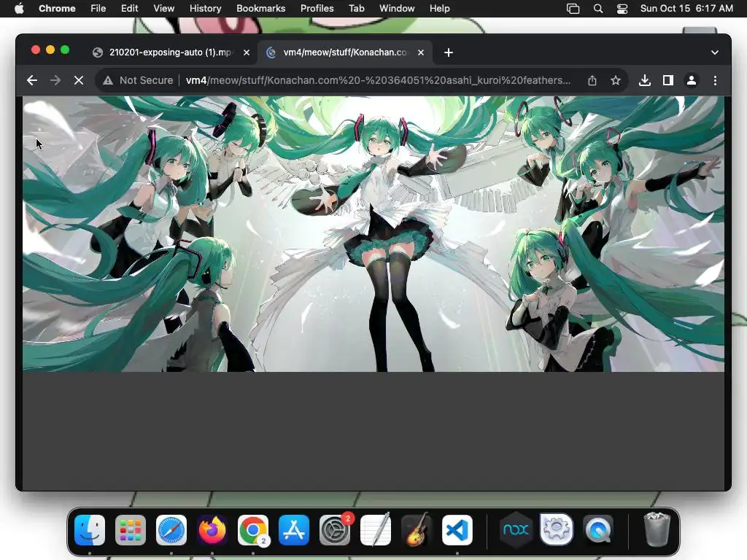747x560 pixels.
Task: Close the 210201-exposing-auto tab
Action: (247, 52)
